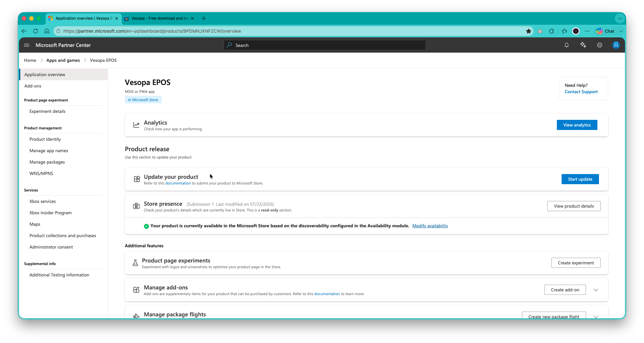Open Product collections and purchases
The width and height of the screenshot is (644, 343).
coord(63,236)
